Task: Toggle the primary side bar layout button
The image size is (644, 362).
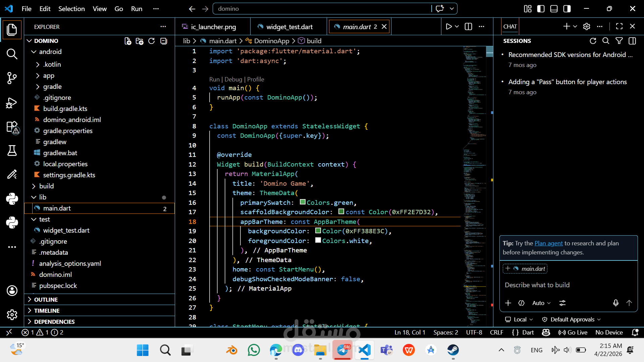Action: [541, 9]
